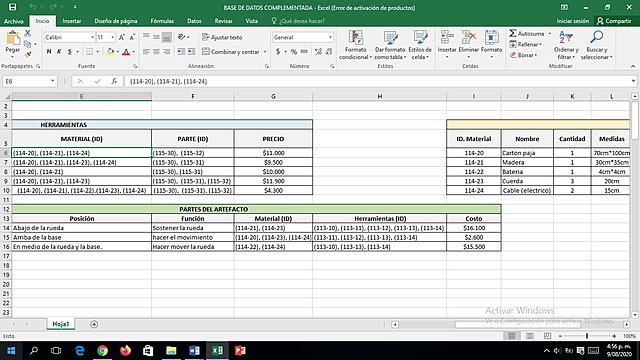Image resolution: width=640 pixels, height=360 pixels.
Task: Open the Rellenar fill dropdown
Action: [x=526, y=44]
